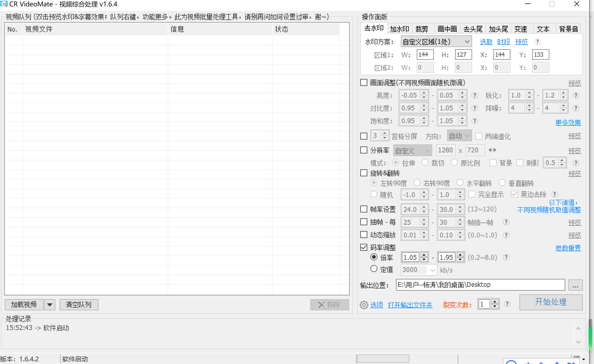Click the help icon next to 锐化 values
Viewport: 594px width, 364px height.
tap(576, 95)
